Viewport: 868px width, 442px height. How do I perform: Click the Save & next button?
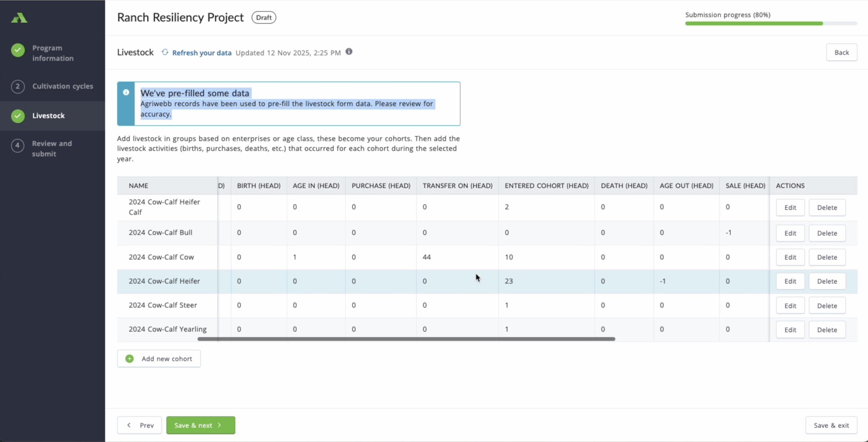[200, 425]
